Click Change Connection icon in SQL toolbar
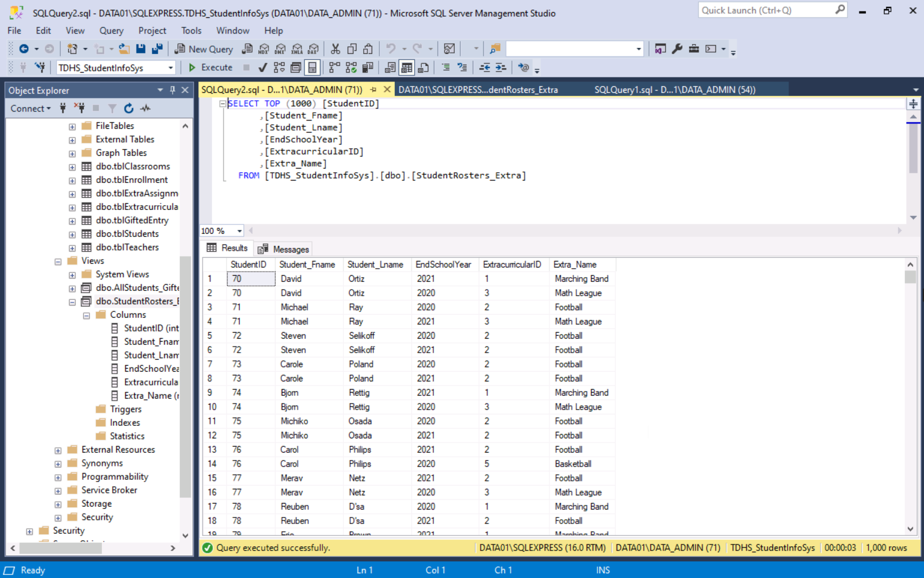Screen dimensions: 924x578 40,68
